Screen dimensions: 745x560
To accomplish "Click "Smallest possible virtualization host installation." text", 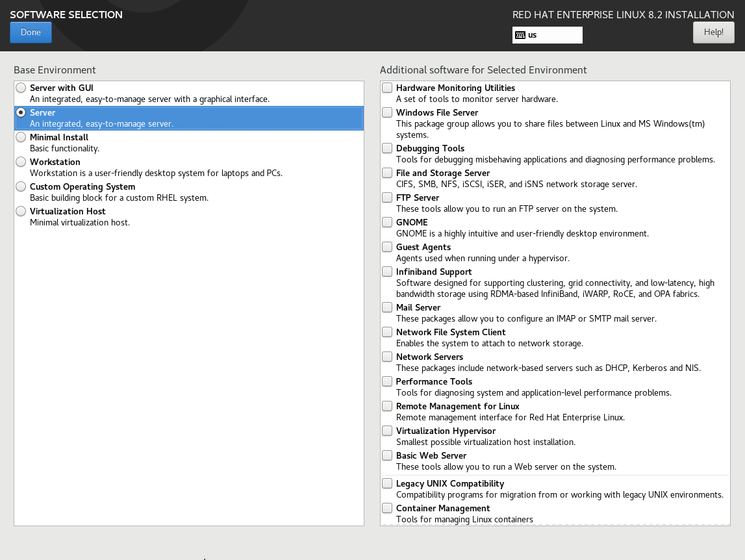I will coord(486,442).
